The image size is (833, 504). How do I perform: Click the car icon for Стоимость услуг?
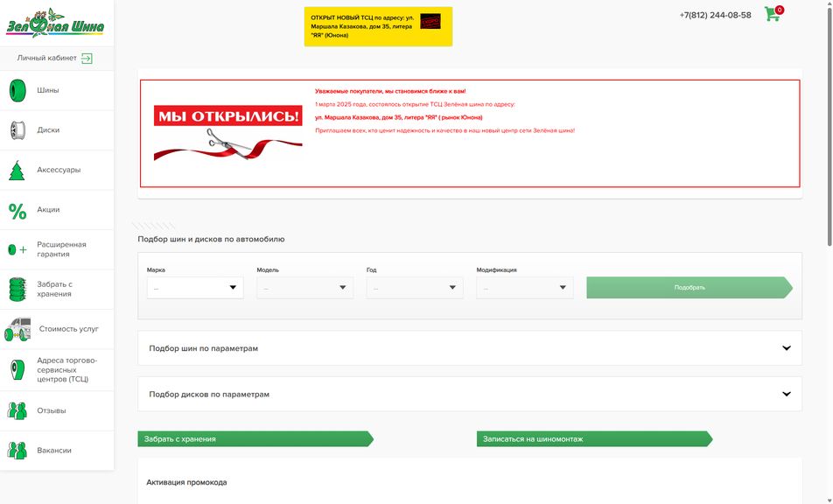coord(17,329)
